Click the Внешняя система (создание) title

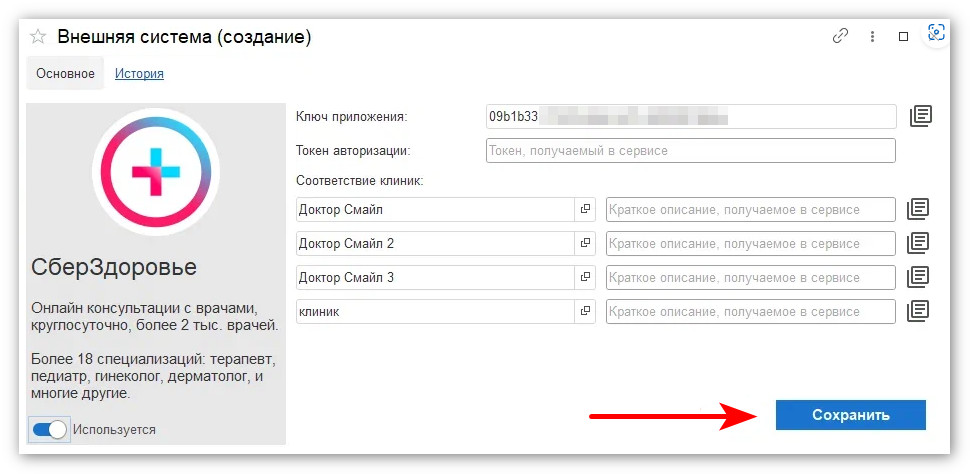[x=184, y=37]
